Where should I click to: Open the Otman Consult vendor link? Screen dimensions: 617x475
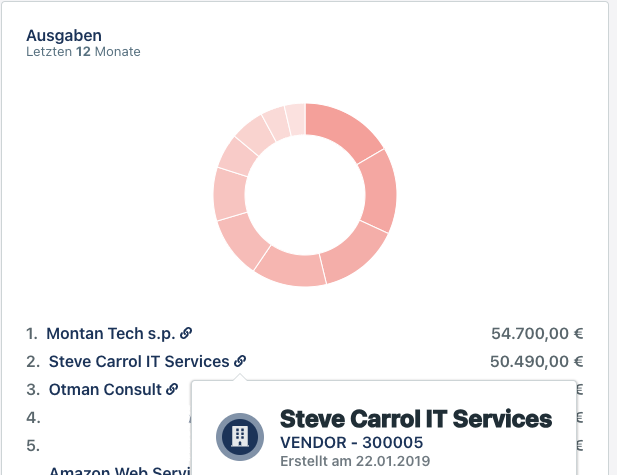(105, 389)
